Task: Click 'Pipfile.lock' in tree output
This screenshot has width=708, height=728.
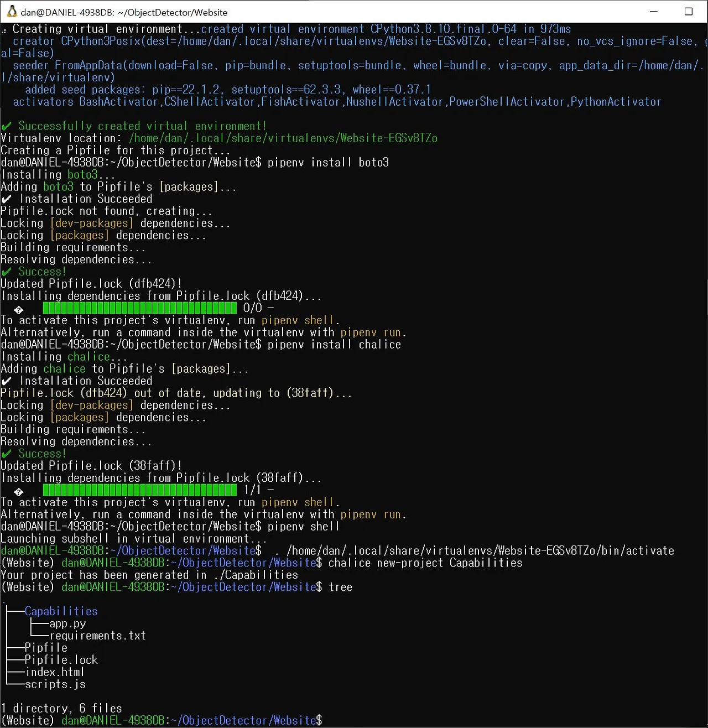Action: [61, 660]
